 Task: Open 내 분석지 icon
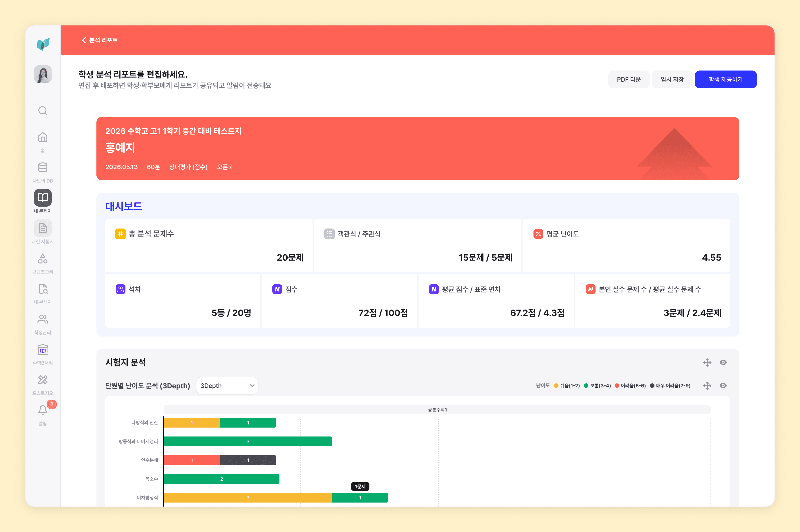pyautogui.click(x=43, y=289)
